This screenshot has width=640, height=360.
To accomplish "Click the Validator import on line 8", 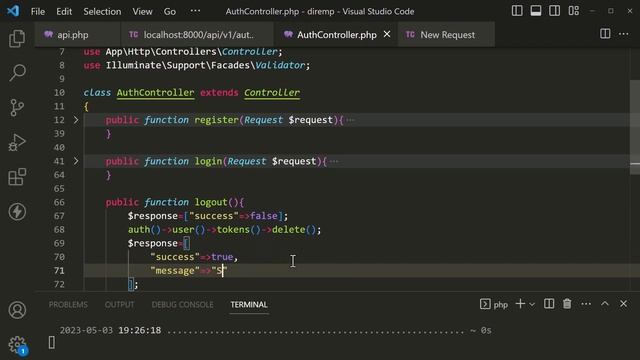I will tap(280, 65).
